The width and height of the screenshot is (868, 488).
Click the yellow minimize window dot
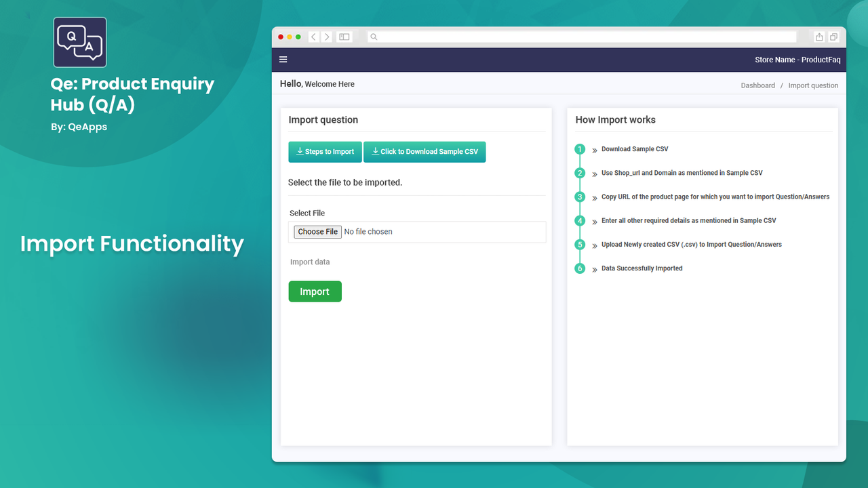coord(290,37)
